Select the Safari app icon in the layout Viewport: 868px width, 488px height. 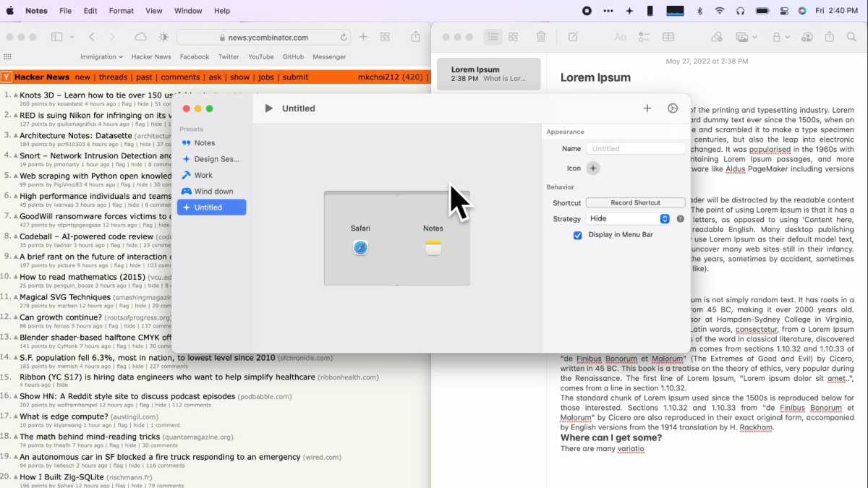[361, 248]
